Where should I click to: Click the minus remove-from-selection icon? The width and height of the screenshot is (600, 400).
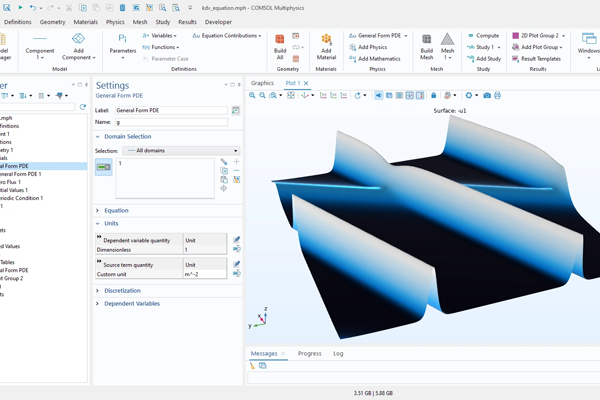[x=236, y=171]
